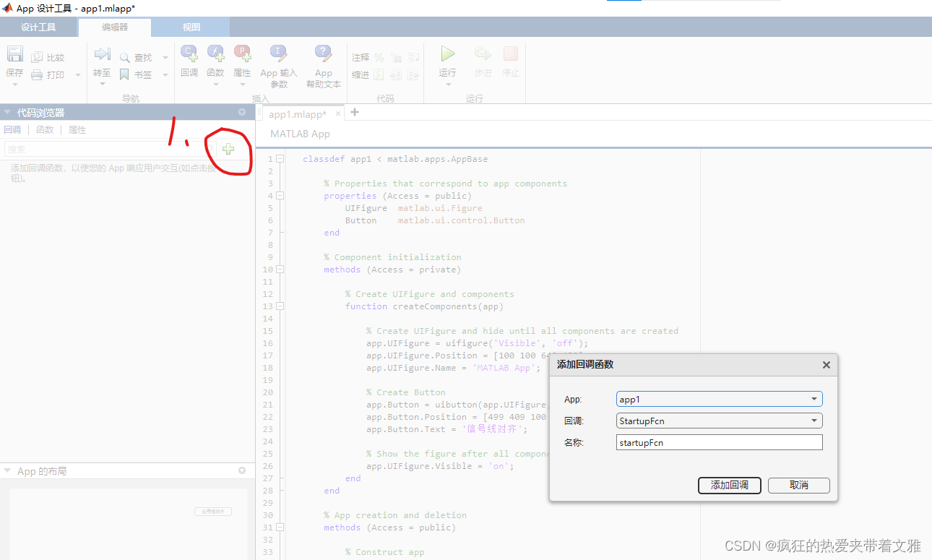Collapse the App 的布局 panel triangle

[x=7, y=470]
